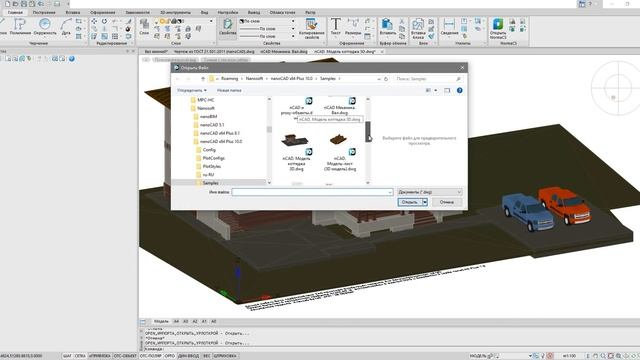
Task: Switch to the Модель layout tab
Action: pos(161,322)
